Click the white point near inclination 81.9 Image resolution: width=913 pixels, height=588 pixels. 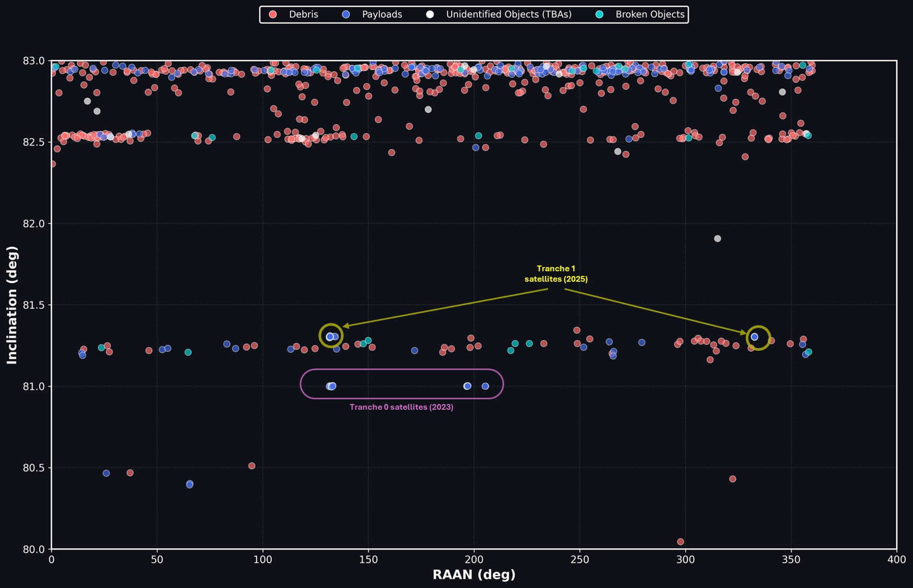pos(717,239)
